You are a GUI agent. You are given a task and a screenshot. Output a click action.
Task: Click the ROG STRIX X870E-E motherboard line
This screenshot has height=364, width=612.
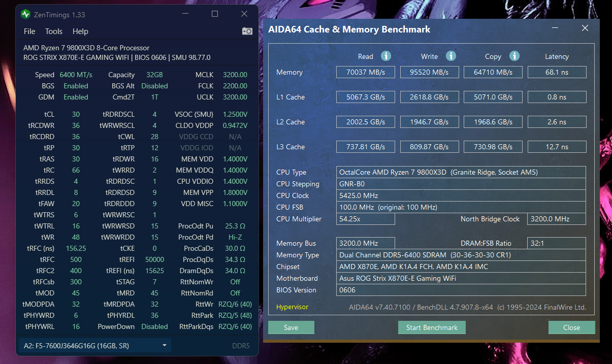tap(117, 57)
